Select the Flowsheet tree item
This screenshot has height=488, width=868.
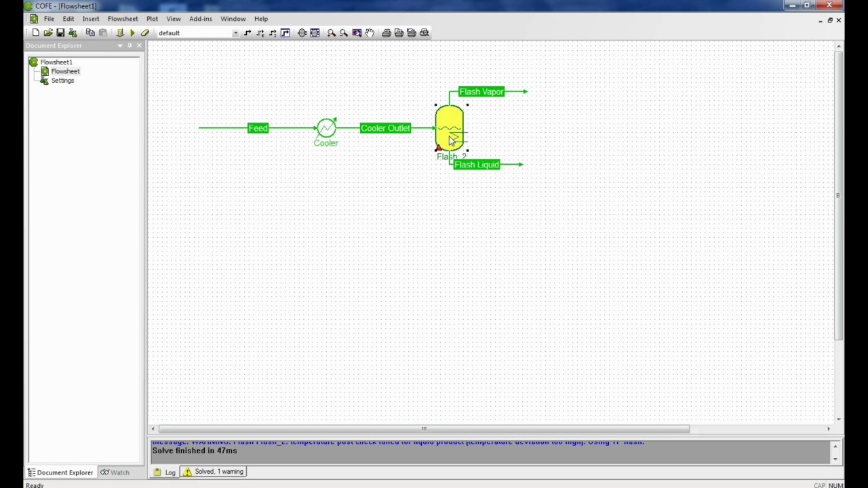tap(65, 71)
